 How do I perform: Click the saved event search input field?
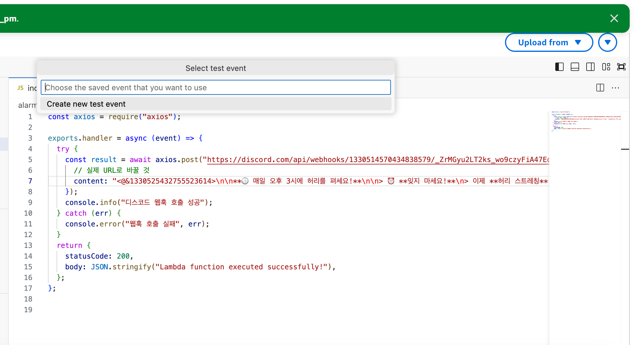216,88
